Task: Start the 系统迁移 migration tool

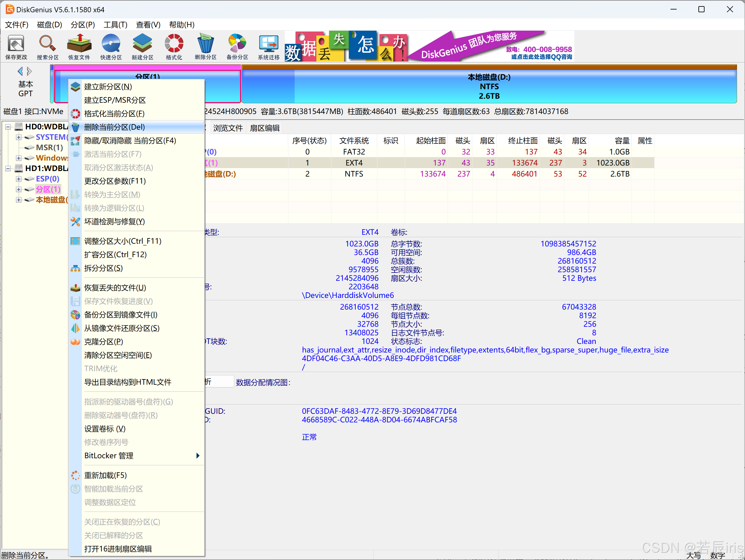Action: [269, 47]
